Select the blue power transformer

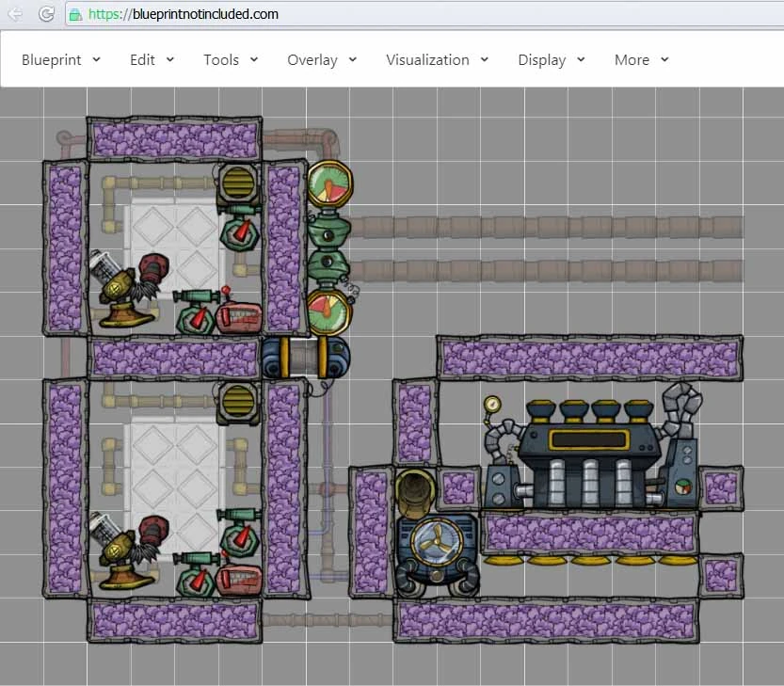pos(306,357)
